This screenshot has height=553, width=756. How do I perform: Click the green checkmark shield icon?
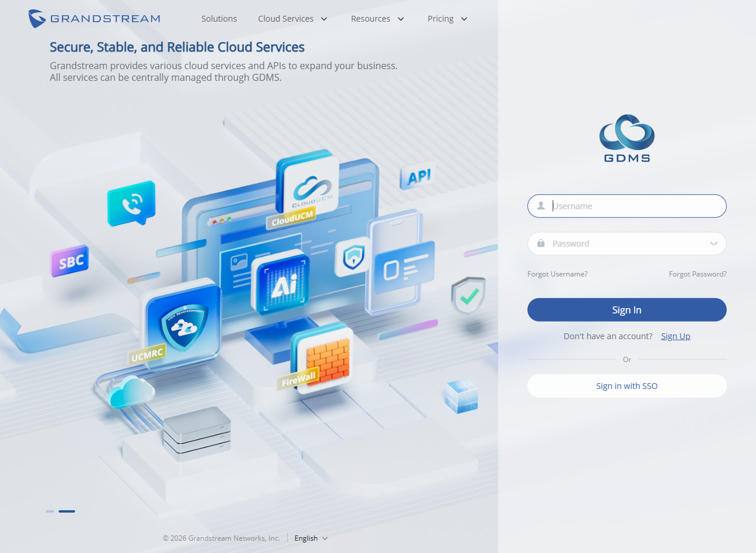tap(469, 295)
